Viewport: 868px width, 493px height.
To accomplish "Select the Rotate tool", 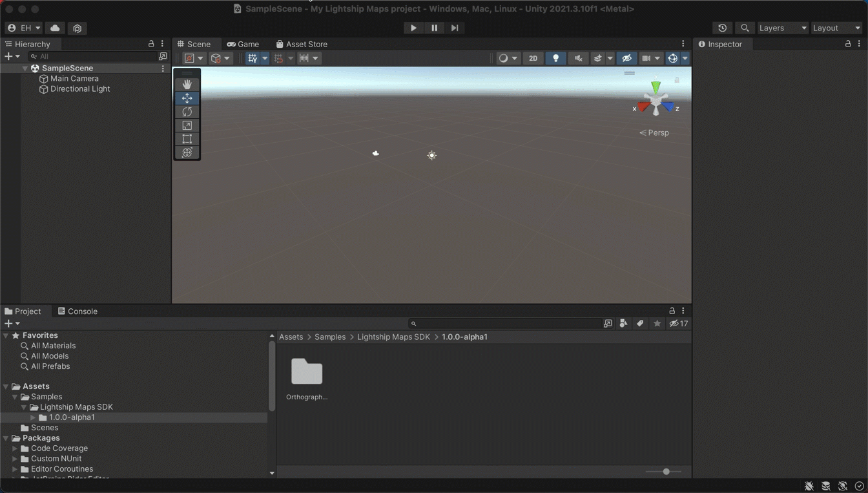I will [187, 112].
